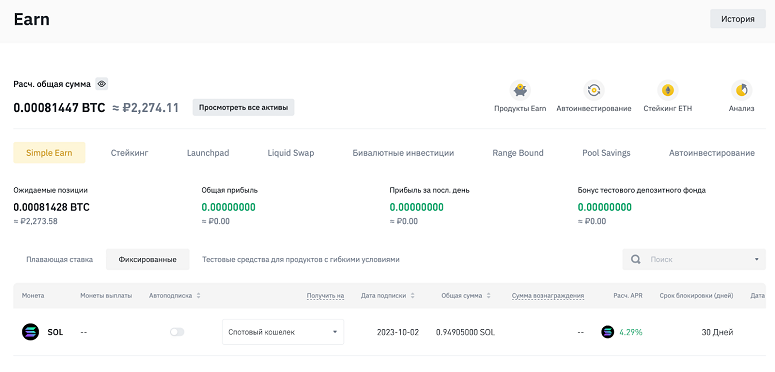Image resolution: width=775 pixels, height=372 pixels.
Task: Open Тестовые средства для продуктов sub-tab
Action: pyautogui.click(x=301, y=259)
